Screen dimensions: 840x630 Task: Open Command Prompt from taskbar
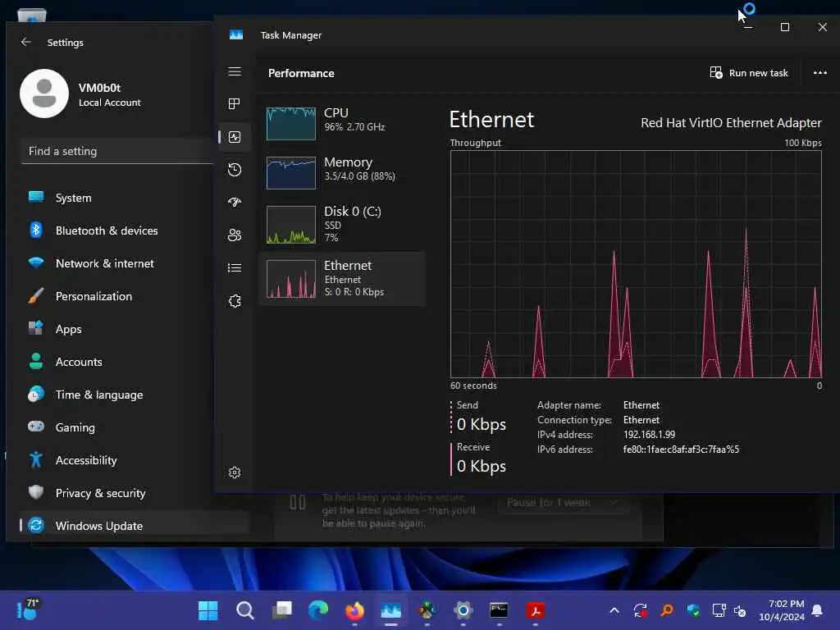tap(500, 610)
